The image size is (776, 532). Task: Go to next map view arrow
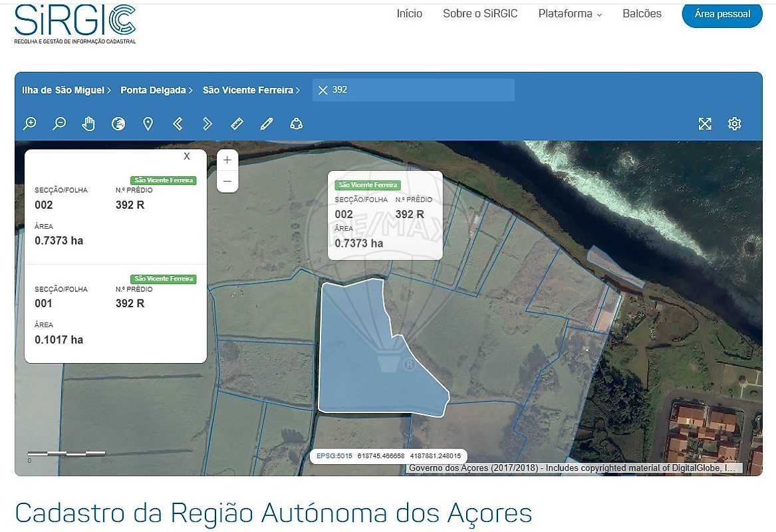click(x=207, y=124)
